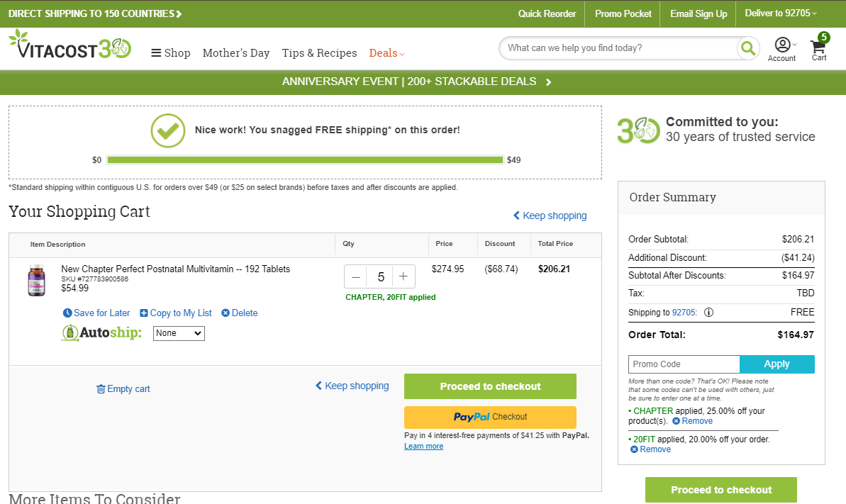Click Proceed to checkout under cart table
Viewport: 846px width, 504px height.
tap(490, 386)
